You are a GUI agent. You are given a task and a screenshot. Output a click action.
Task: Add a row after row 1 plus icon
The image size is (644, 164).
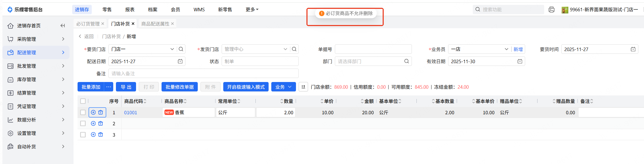coord(93,112)
